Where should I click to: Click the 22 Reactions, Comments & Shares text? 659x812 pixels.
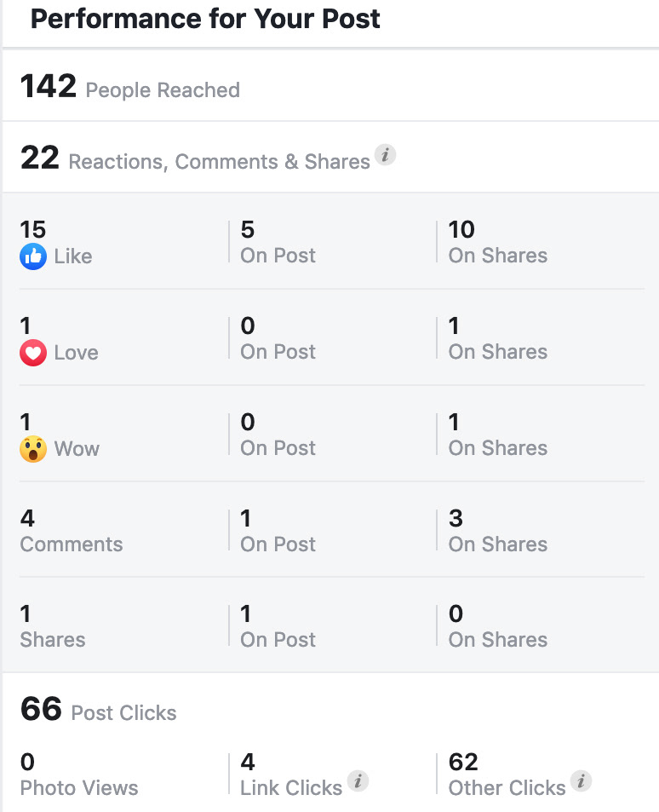pos(195,158)
